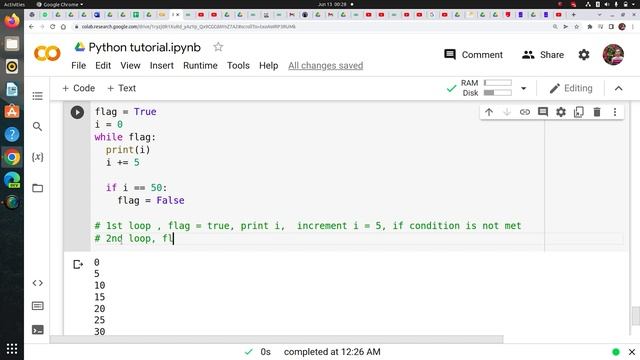Open the Google account avatar

613,54
